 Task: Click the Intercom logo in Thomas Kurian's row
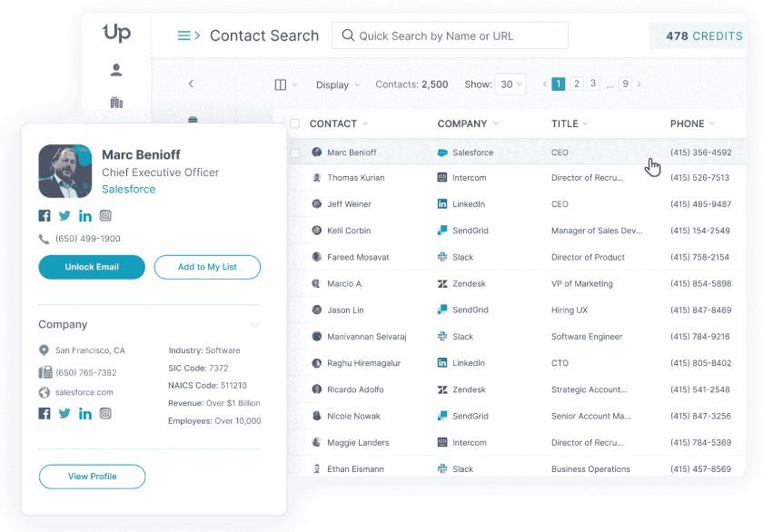[442, 178]
